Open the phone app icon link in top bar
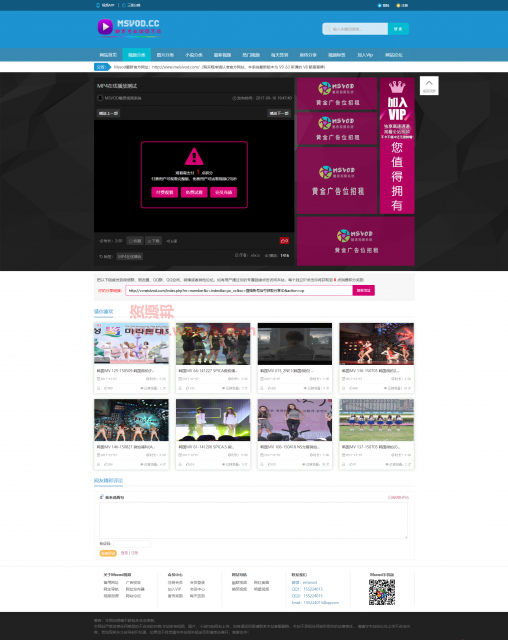The image size is (508, 640). [x=98, y=5]
